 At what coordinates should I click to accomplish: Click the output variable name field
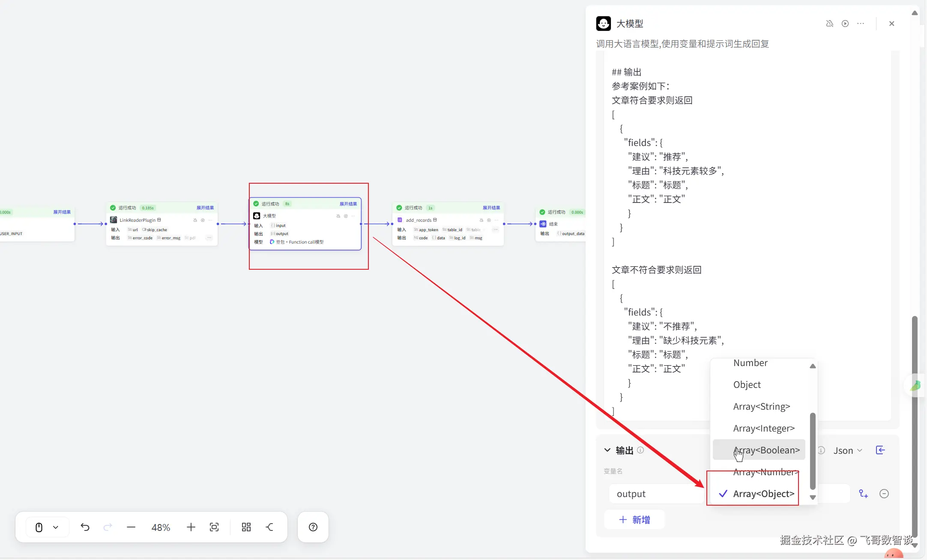click(655, 494)
